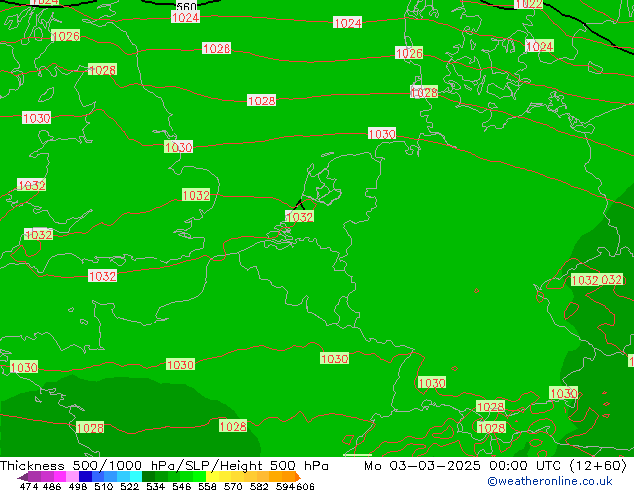Click the pale pink legend swatch

click(72, 476)
